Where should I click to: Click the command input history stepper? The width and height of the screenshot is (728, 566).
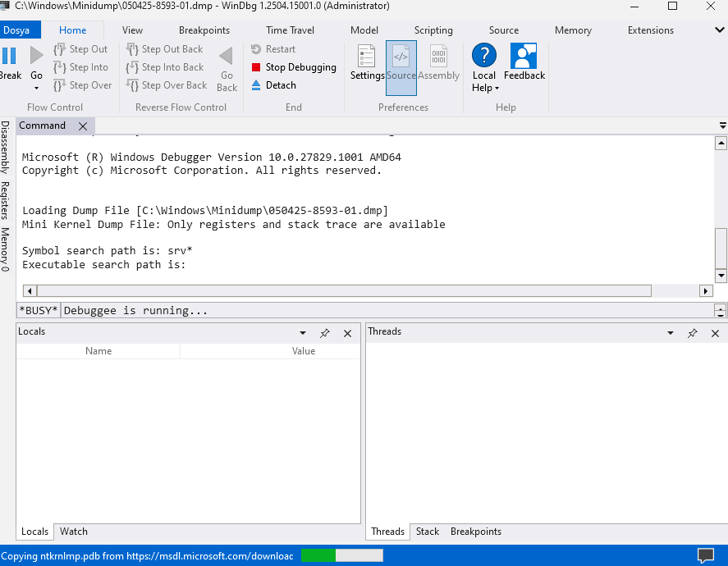pos(720,310)
